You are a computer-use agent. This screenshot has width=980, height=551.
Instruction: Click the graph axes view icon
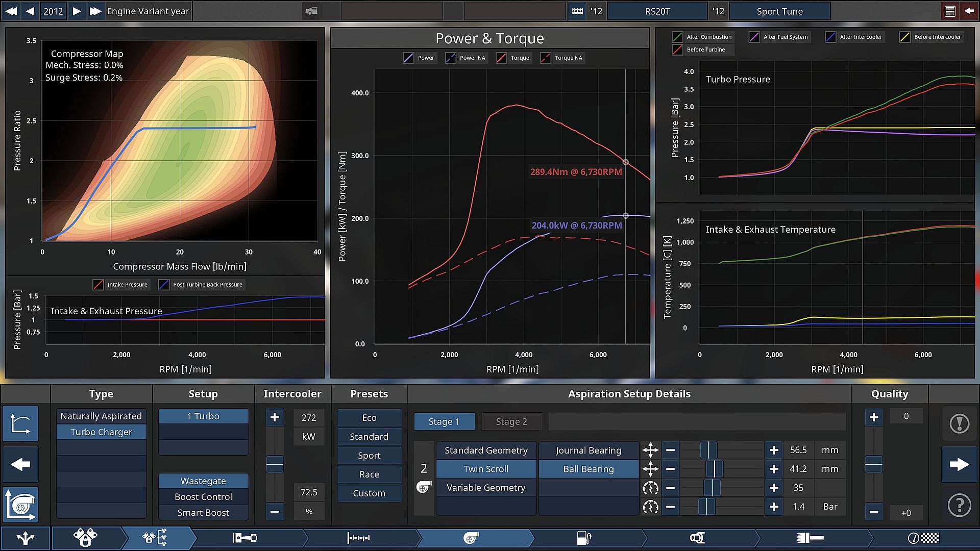(20, 423)
